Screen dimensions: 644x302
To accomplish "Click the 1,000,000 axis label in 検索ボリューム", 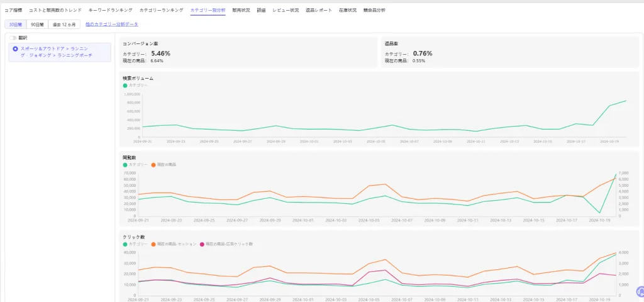I will pyautogui.click(x=132, y=94).
